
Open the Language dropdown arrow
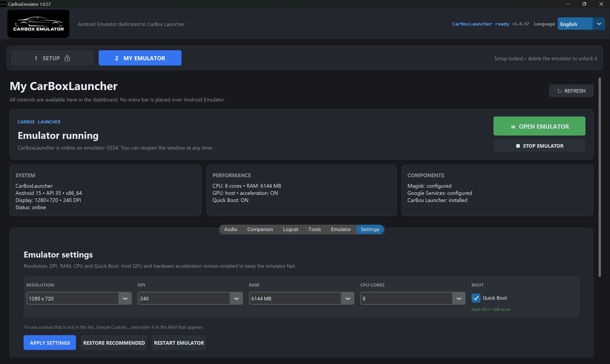pyautogui.click(x=599, y=24)
